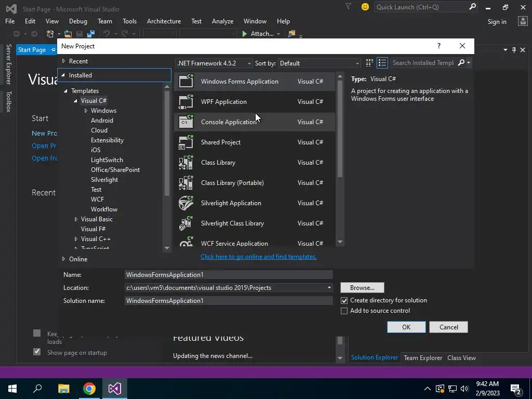532x399 pixels.
Task: Switch template list to small icons view
Action: [382, 63]
